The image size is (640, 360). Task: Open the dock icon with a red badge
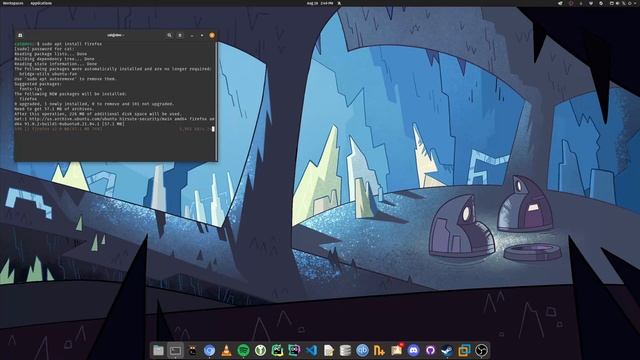(396, 350)
